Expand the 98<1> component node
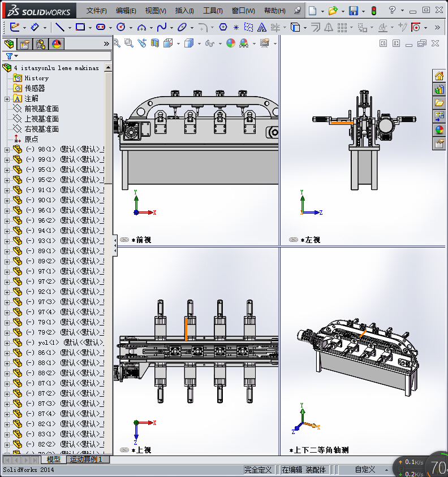 (7, 150)
